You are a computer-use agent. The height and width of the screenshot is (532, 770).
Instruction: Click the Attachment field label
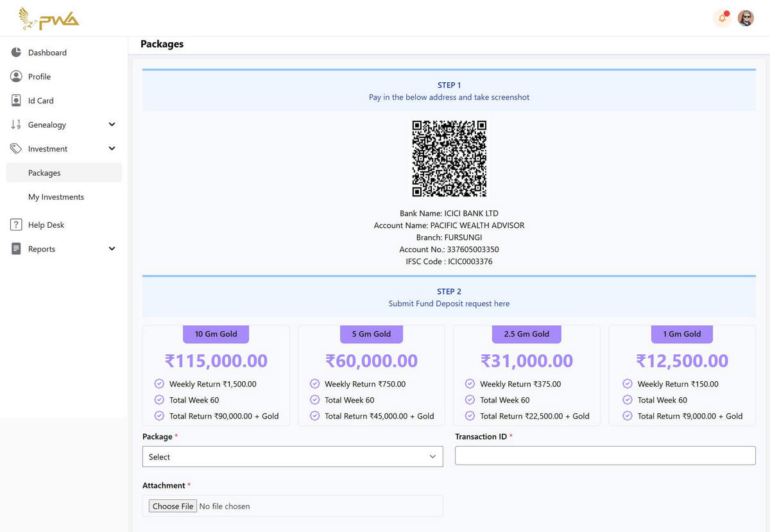click(164, 486)
